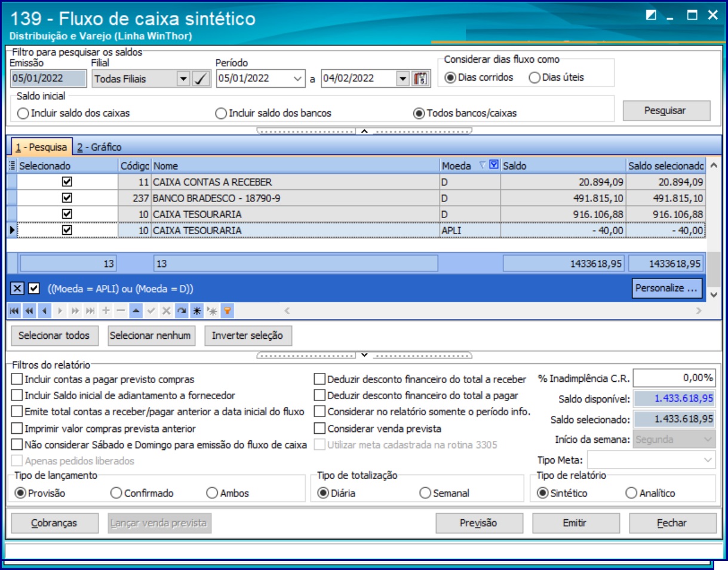Viewport: 728px width, 570px height.
Task: Open the Tipo Meta combo box
Action: tap(652, 459)
